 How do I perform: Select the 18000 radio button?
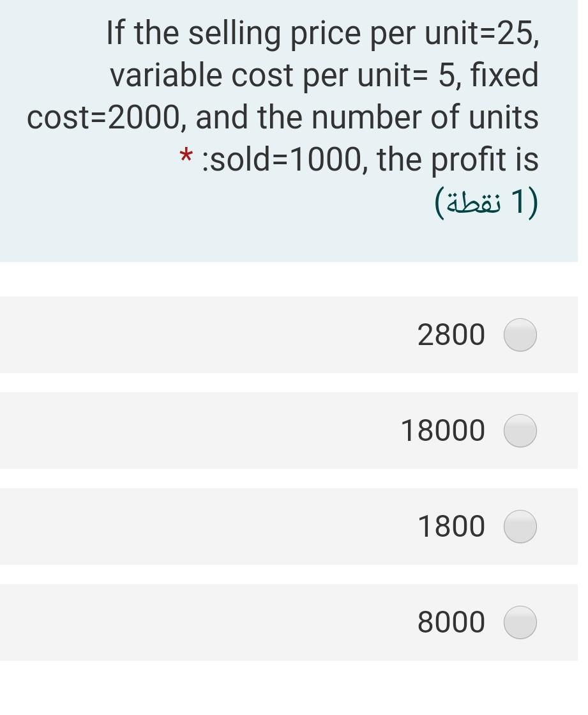(520, 430)
